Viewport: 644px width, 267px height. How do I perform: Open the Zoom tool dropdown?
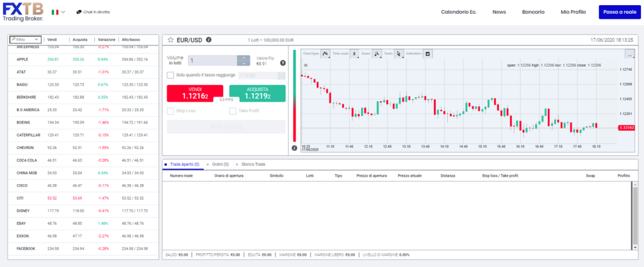[377, 53]
